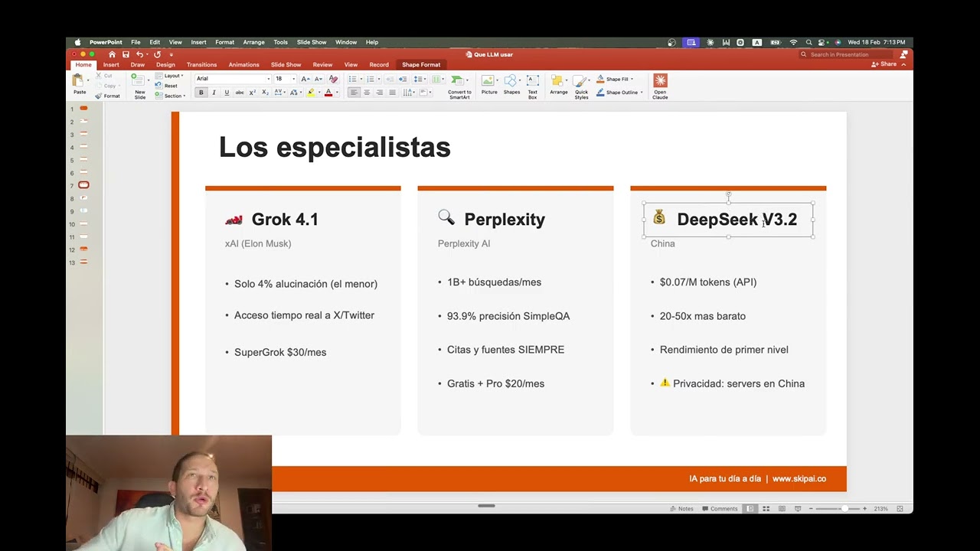Screen dimensions: 980x551
Task: Insert a Text Box
Action: pos(532,86)
